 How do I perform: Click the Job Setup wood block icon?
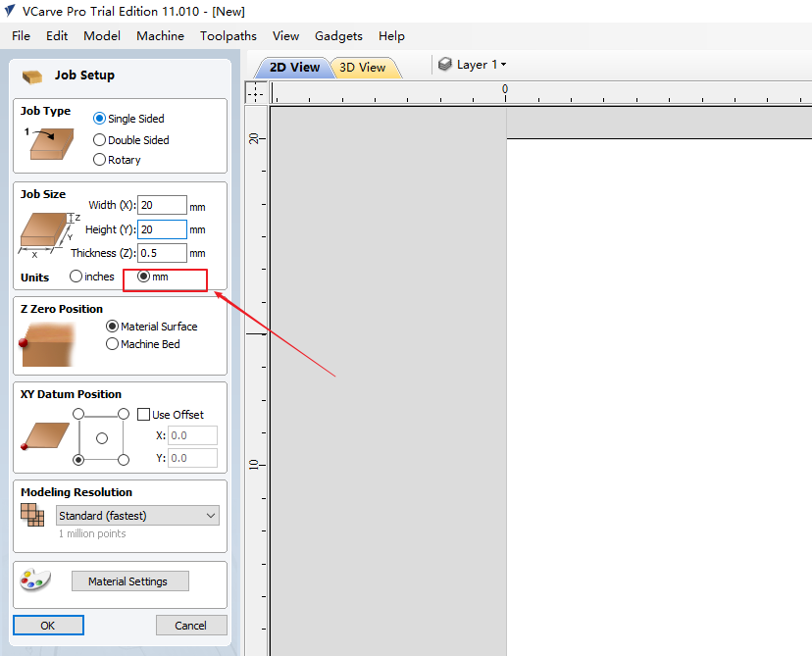coord(32,76)
